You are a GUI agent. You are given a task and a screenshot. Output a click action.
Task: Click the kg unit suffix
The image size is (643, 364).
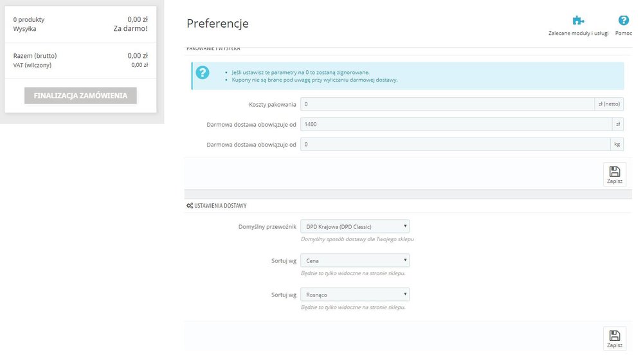[617, 144]
